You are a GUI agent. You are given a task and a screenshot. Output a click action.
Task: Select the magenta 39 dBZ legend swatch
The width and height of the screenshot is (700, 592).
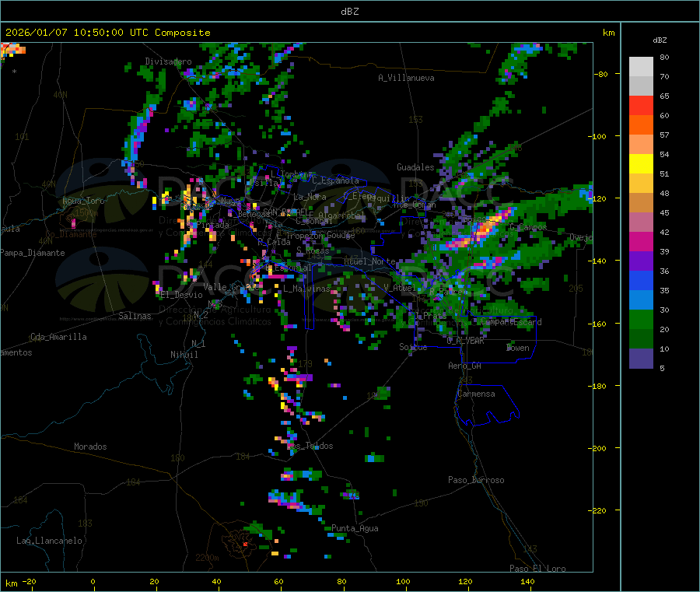click(641, 241)
